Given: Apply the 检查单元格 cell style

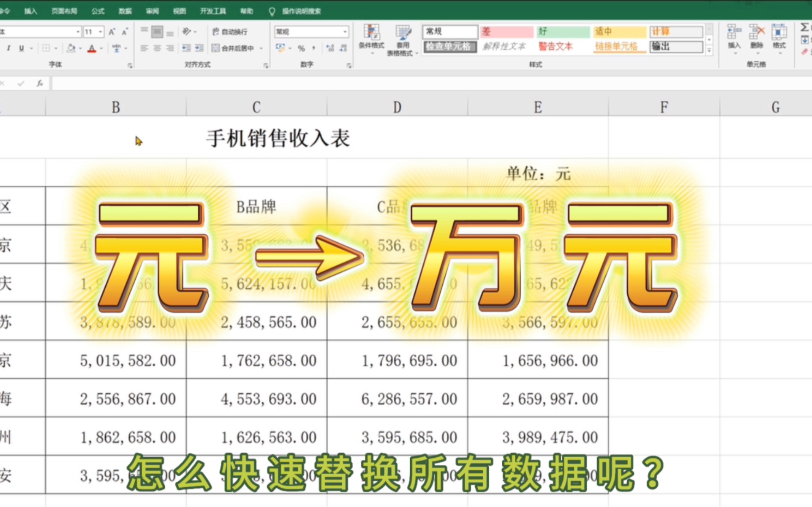Looking at the screenshot, I should (x=450, y=47).
